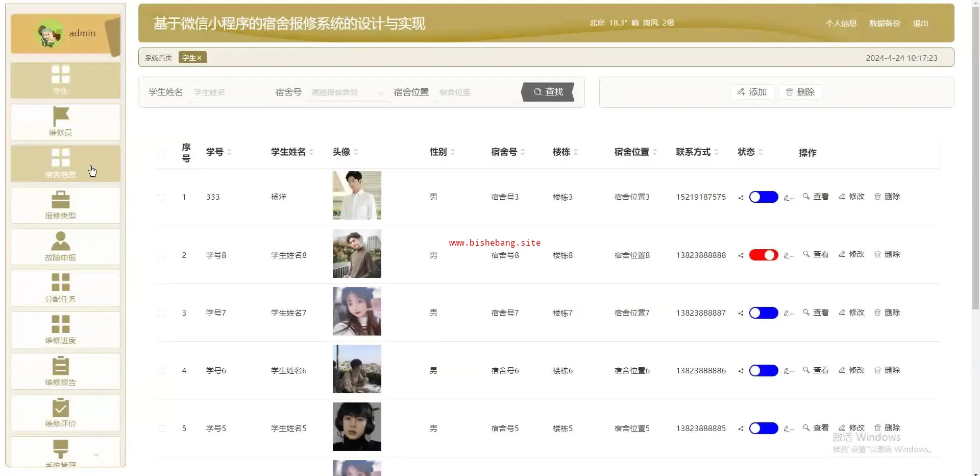Screen dimensions: 980x476
Task: Sort the table by 状态
Action: point(761,152)
